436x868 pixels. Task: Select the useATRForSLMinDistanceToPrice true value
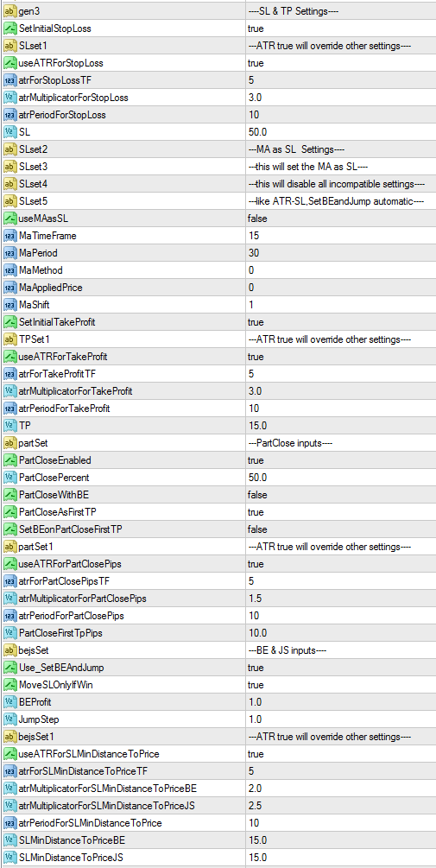[x=256, y=753]
